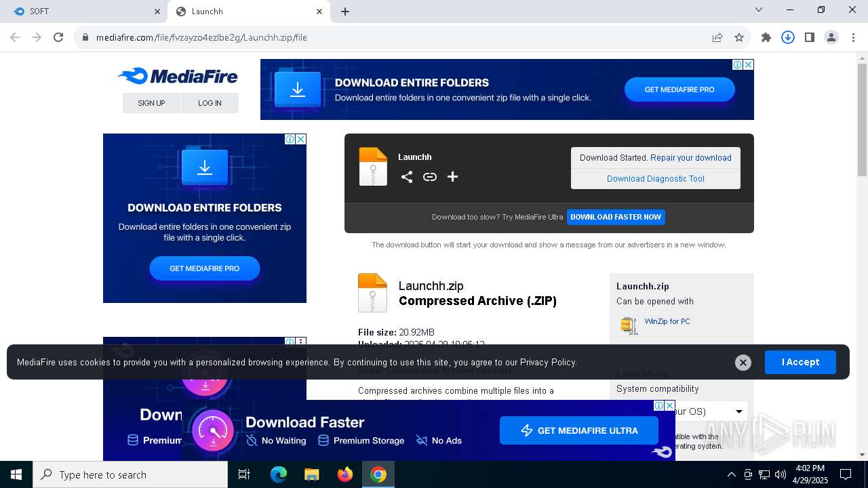Bookmark this page with the star icon
Screen dimensions: 868x488
pos(739,37)
